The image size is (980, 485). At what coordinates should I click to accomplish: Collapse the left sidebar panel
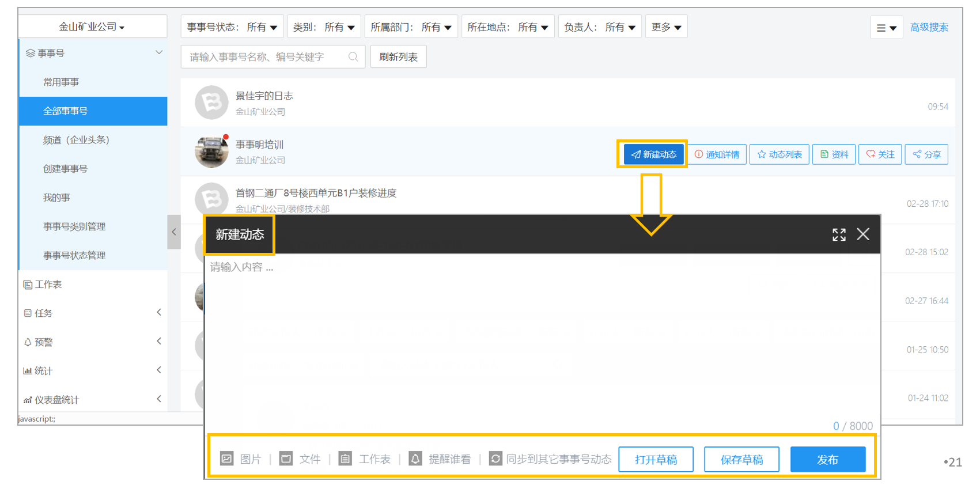pos(174,232)
